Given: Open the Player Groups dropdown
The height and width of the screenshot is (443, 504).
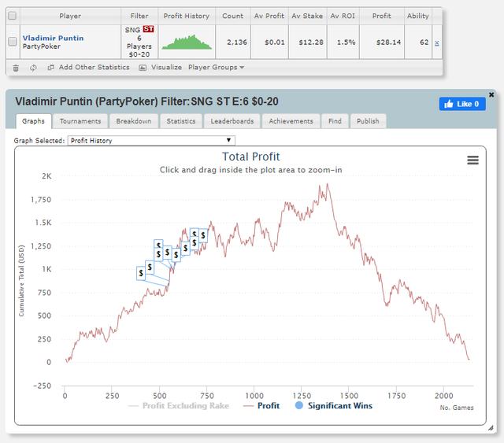Looking at the screenshot, I should pyautogui.click(x=216, y=68).
